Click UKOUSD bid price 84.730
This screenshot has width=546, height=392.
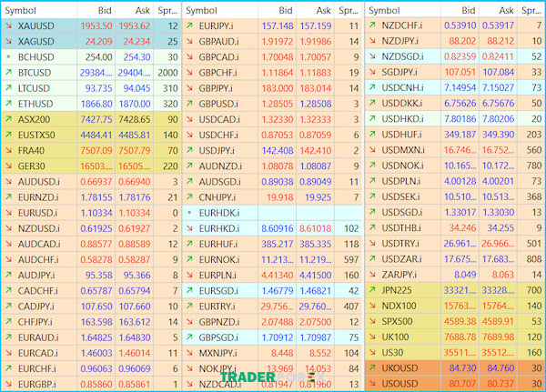463,368
